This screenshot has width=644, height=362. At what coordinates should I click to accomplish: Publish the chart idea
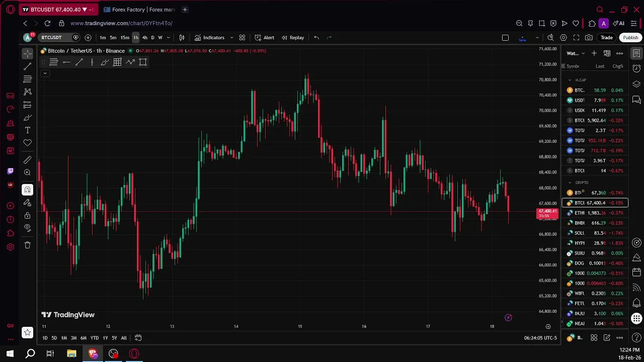coord(630,38)
